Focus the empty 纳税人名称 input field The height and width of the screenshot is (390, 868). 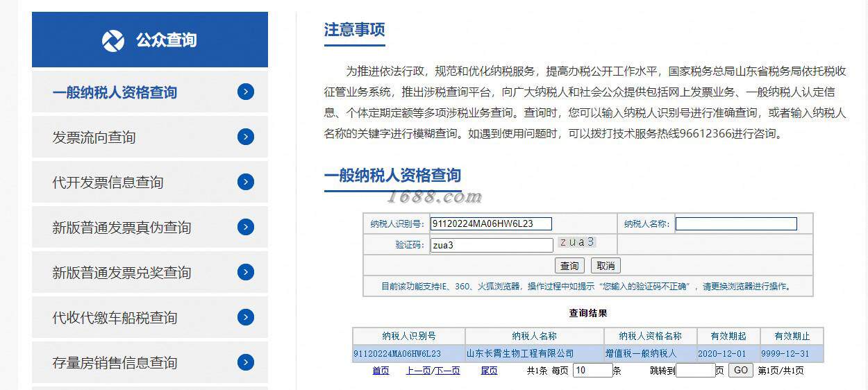pos(736,223)
